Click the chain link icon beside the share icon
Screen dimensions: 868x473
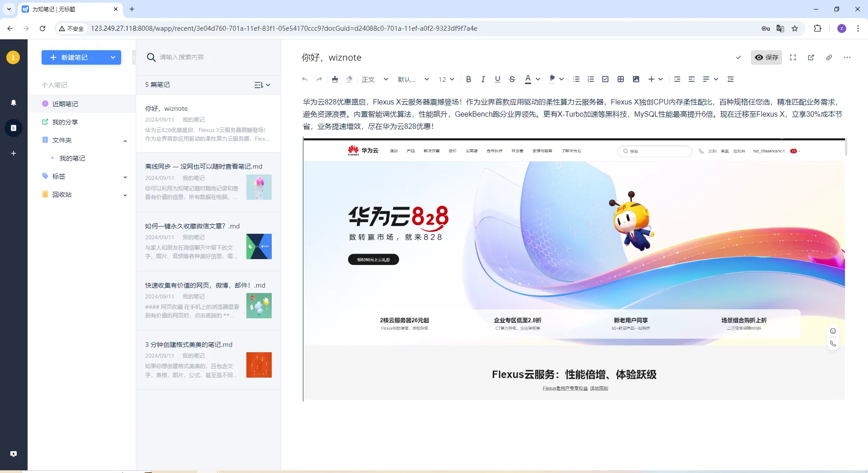[829, 57]
